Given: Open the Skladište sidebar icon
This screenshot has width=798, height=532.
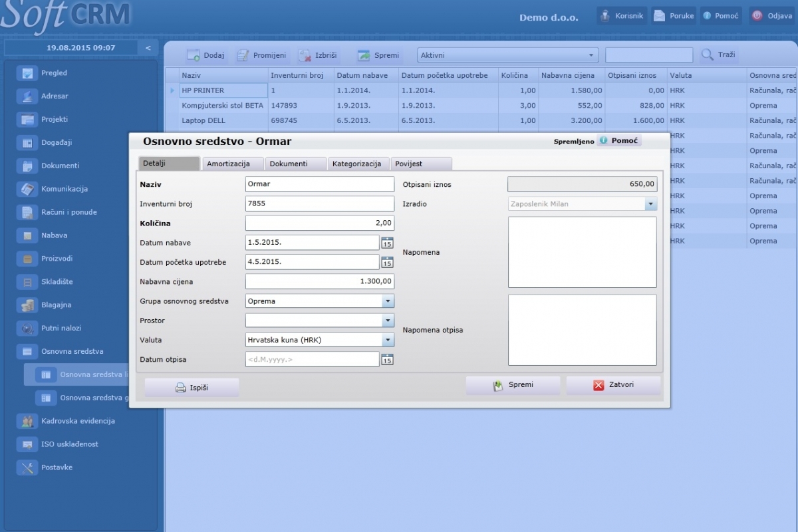Looking at the screenshot, I should pyautogui.click(x=27, y=282).
